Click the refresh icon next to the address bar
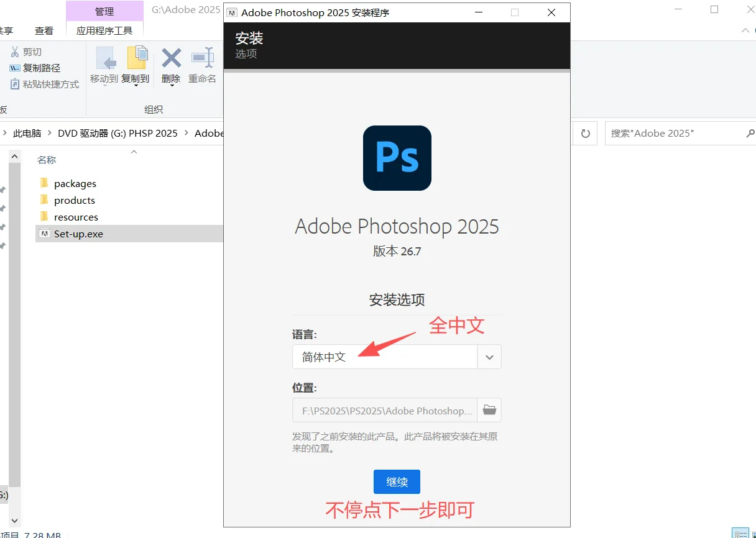The height and width of the screenshot is (538, 756). 584,133
